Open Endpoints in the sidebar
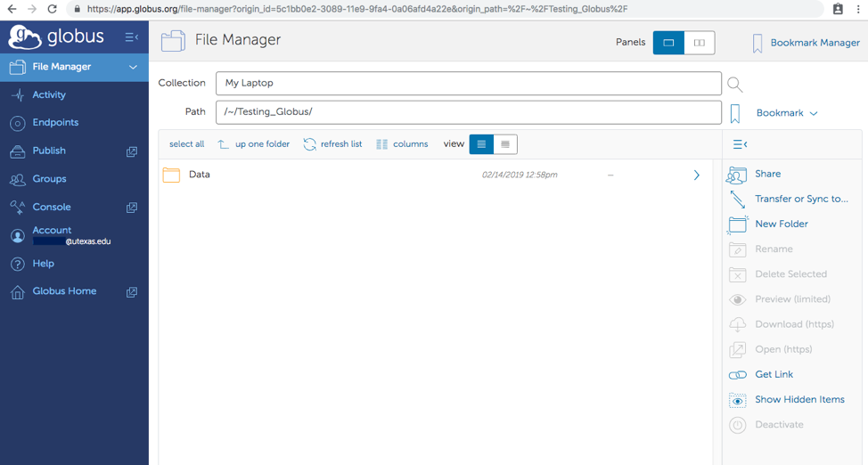Image resolution: width=868 pixels, height=465 pixels. click(x=55, y=122)
